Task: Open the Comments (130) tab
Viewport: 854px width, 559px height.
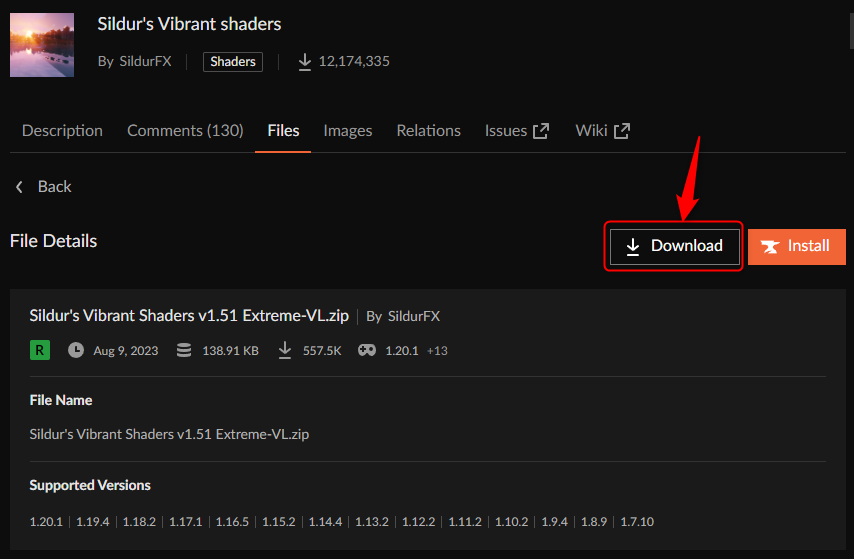Action: point(185,131)
